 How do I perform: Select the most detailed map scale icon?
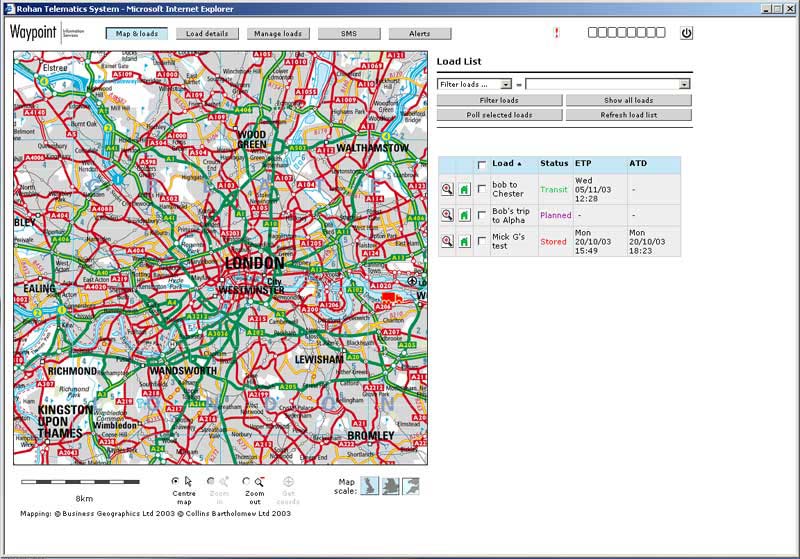[x=411, y=486]
